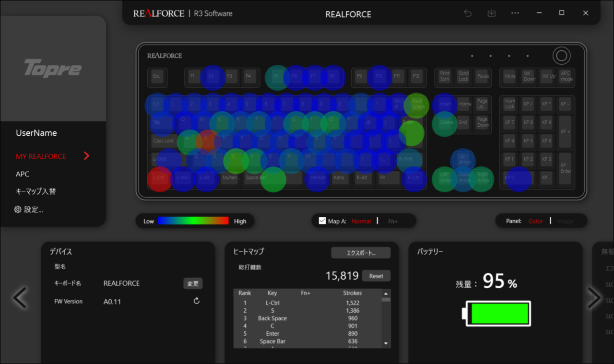Screen dimensions: 614x364
Task: Click the Vol Up key on keyboard
Action: click(548, 76)
